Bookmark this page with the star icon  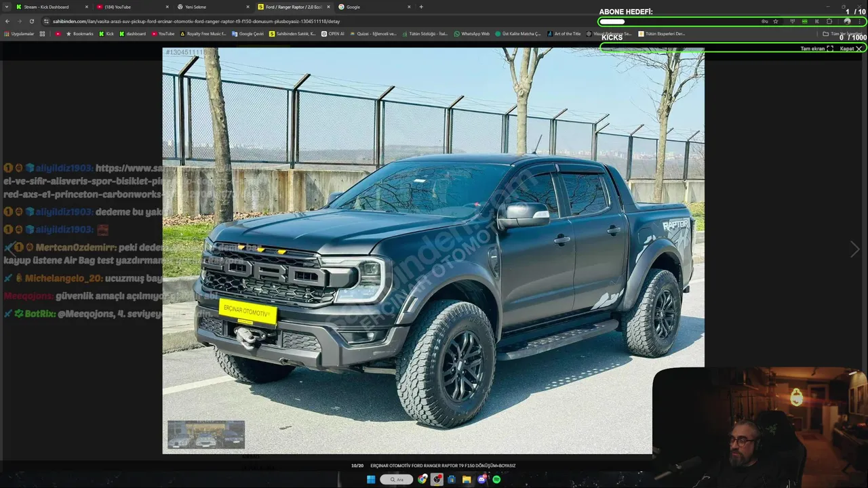pos(776,21)
